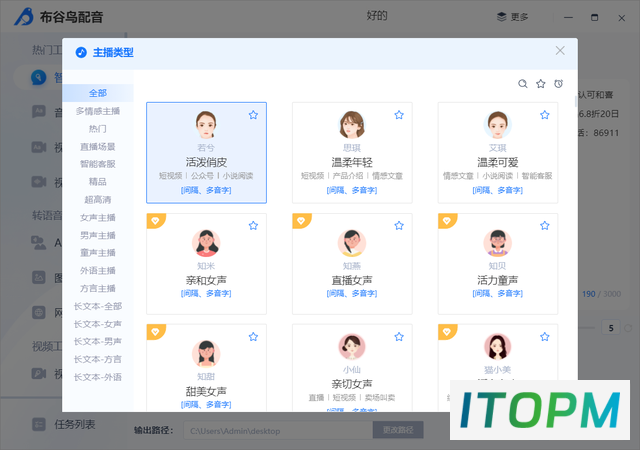Favorite the 知米 voice card
This screenshot has height=450, width=640.
253,226
